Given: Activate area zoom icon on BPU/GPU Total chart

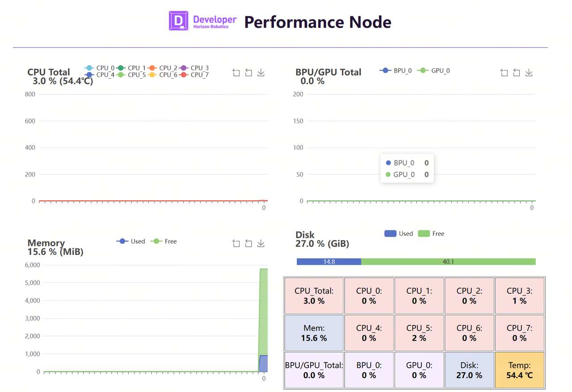Looking at the screenshot, I should pyautogui.click(x=505, y=72).
